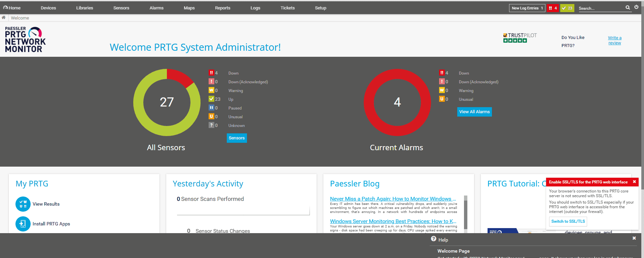Open the Setup menu

(321, 8)
